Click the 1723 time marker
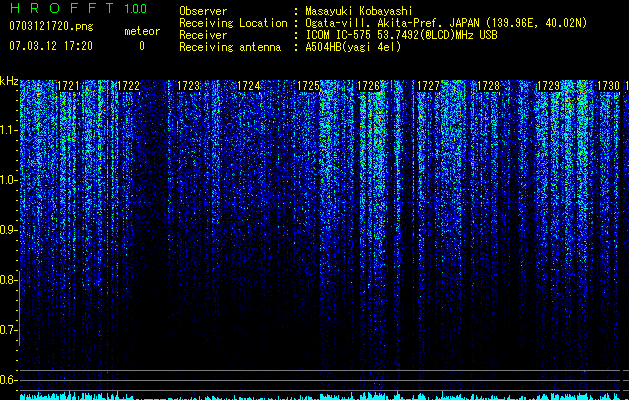Image resolution: width=629 pixels, height=400 pixels. (x=188, y=86)
